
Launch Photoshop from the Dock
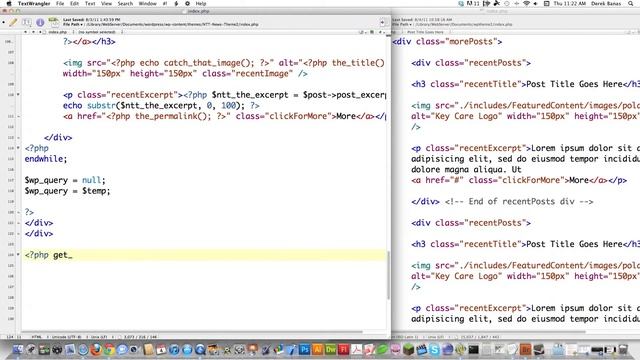304,349
